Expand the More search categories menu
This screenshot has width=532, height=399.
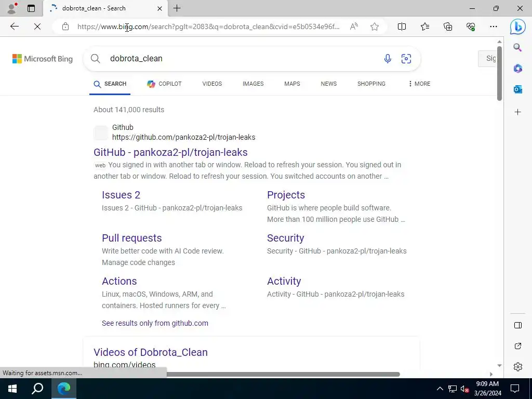[419, 84]
